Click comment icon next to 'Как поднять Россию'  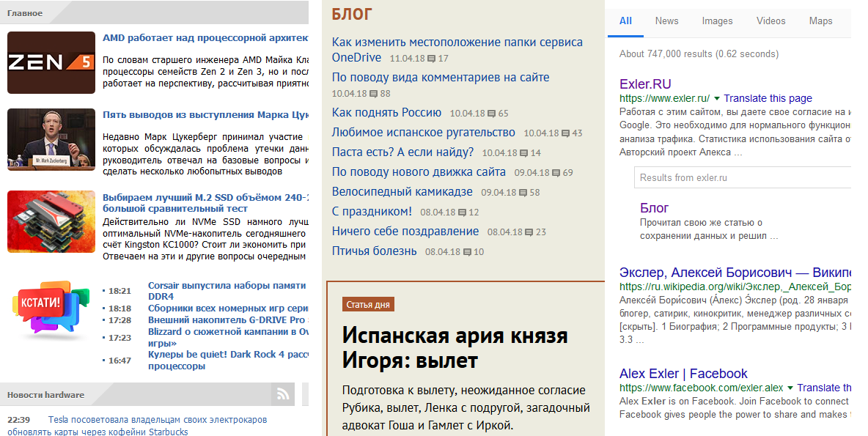point(492,114)
